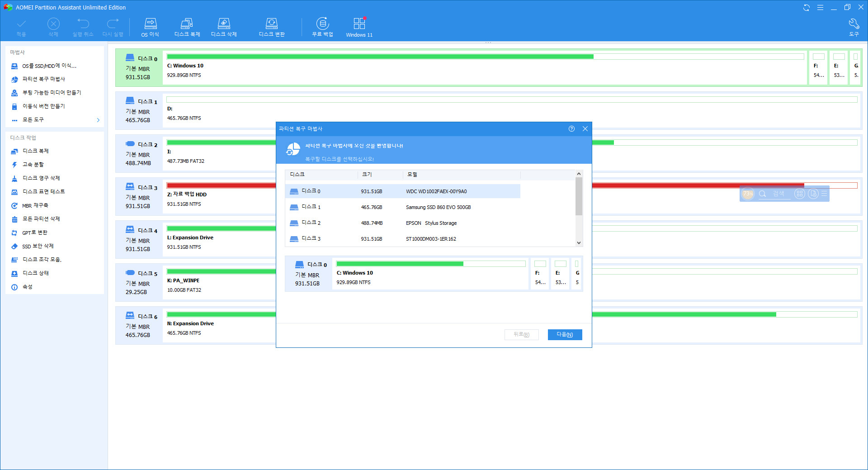Select 디스크 복제 in disk operations sidebar

[35, 151]
